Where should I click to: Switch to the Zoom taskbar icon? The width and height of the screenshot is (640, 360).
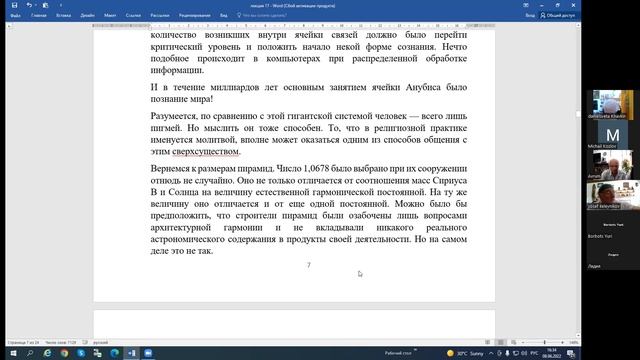(148, 353)
